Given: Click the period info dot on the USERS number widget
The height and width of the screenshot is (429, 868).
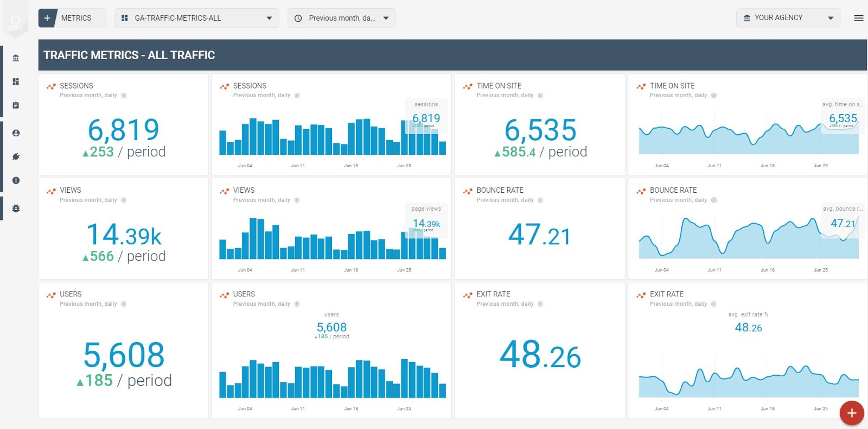Looking at the screenshot, I should coord(124,304).
